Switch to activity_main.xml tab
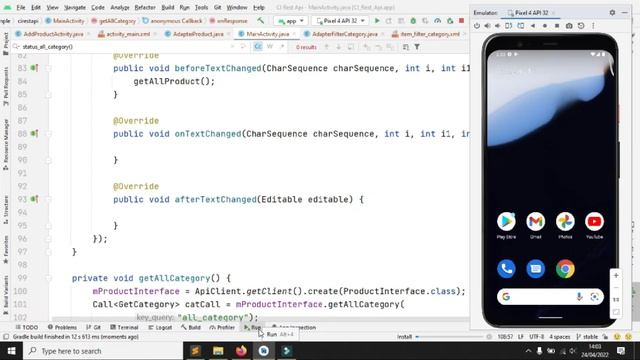This screenshot has width=640, height=360. click(x=127, y=34)
